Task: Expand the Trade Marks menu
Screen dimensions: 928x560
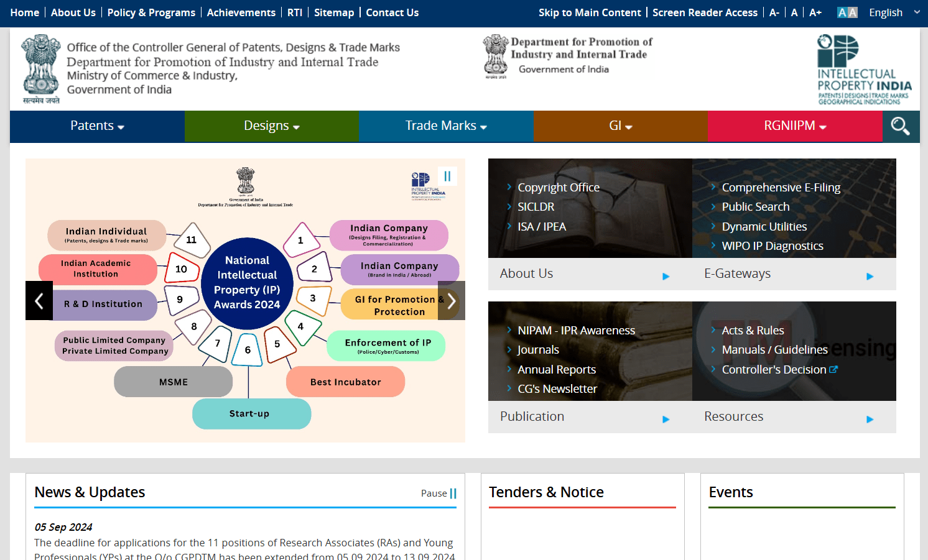Action: pyautogui.click(x=446, y=126)
